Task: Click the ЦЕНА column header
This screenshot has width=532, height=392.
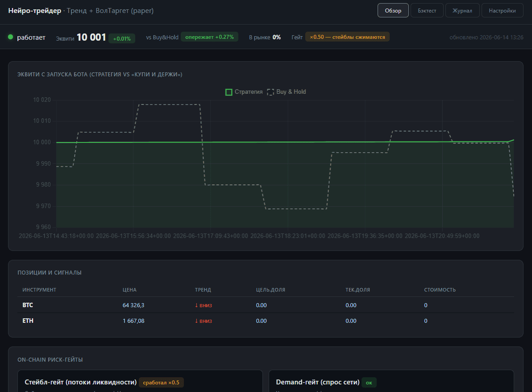Action: click(129, 290)
